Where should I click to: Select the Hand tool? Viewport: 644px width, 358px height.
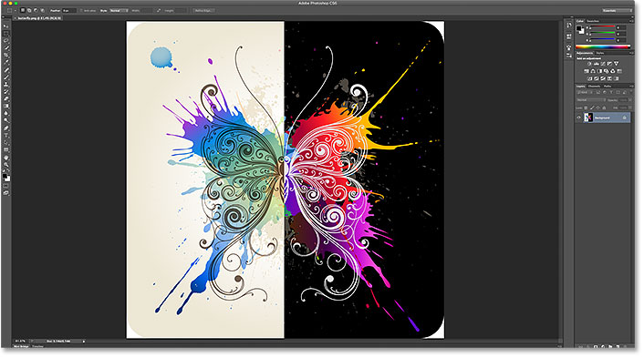(x=5, y=158)
